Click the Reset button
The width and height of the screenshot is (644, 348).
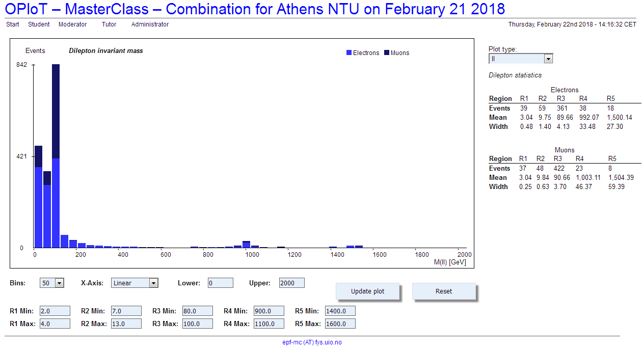(444, 291)
